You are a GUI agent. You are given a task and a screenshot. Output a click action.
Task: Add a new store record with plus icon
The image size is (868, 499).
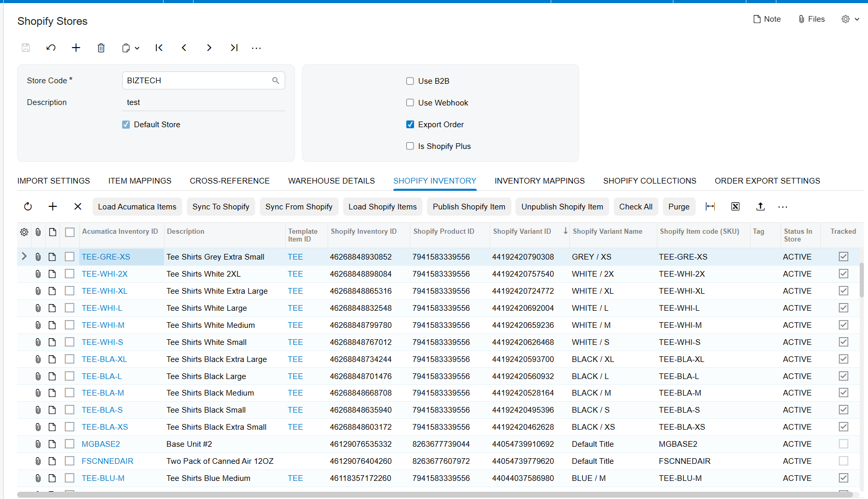pos(76,48)
